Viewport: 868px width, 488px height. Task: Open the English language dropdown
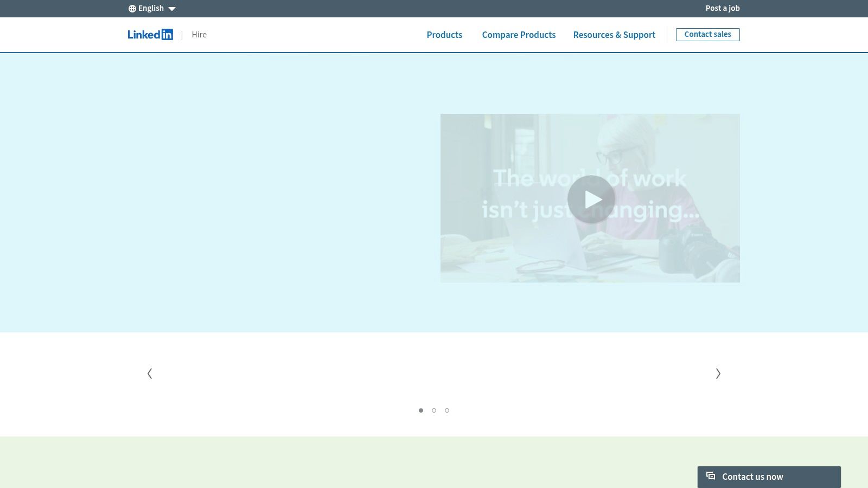(151, 8)
